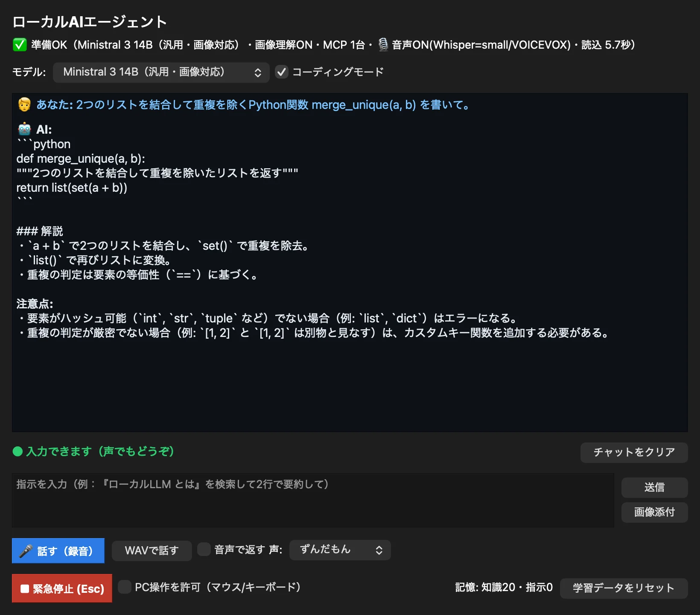Screen dimensions: 700x615
Task: Click the 準備OK status line text
Action: coord(333,45)
